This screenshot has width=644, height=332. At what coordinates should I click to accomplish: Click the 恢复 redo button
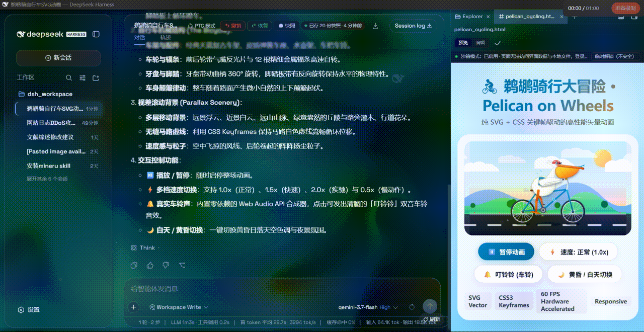[x=260, y=26]
